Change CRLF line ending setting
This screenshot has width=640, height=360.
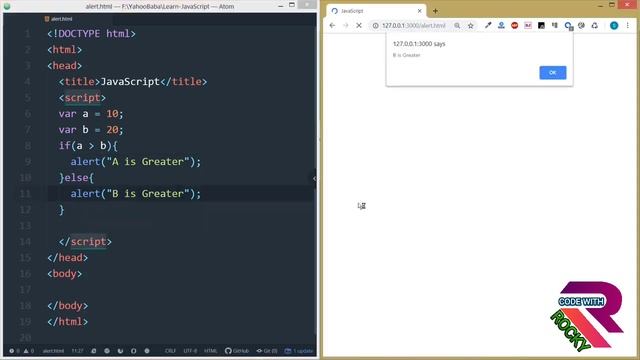click(x=170, y=351)
